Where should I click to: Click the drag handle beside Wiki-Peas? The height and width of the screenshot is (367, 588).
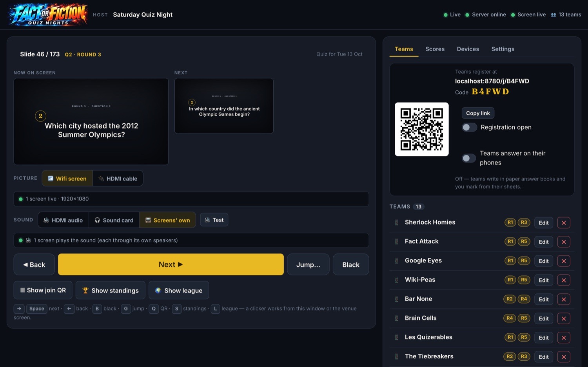click(396, 280)
